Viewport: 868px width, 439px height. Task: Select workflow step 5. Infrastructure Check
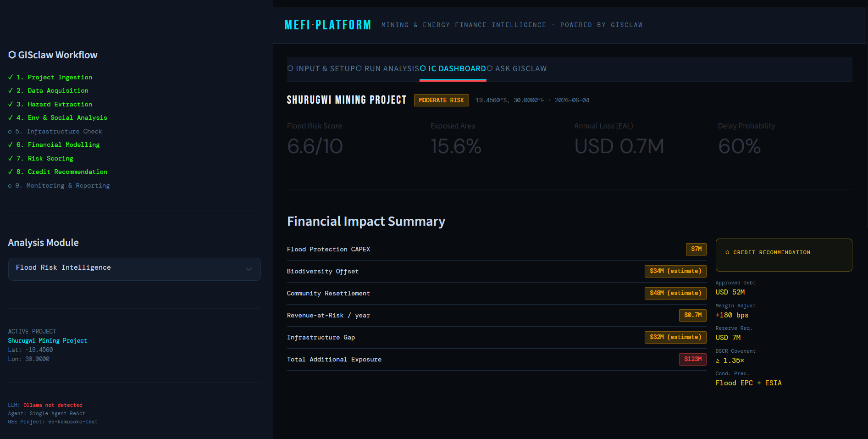[x=55, y=132]
